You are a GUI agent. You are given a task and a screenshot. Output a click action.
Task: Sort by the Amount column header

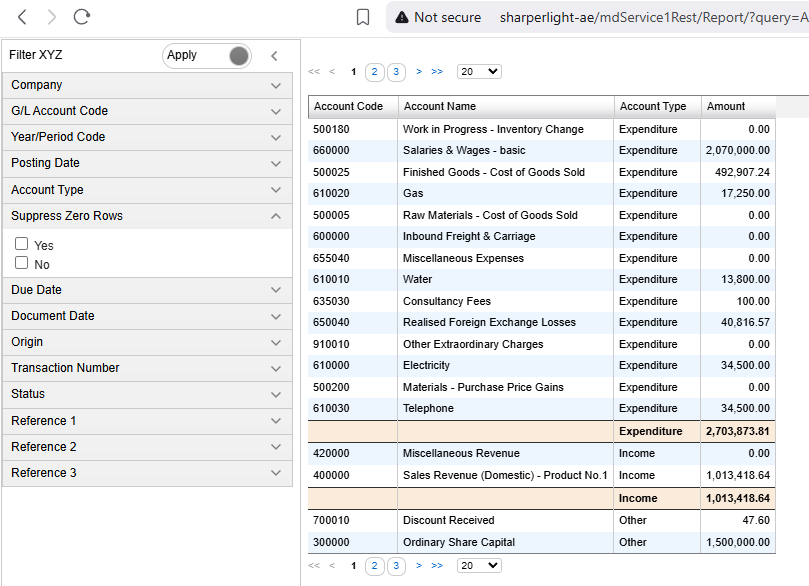pyautogui.click(x=738, y=107)
